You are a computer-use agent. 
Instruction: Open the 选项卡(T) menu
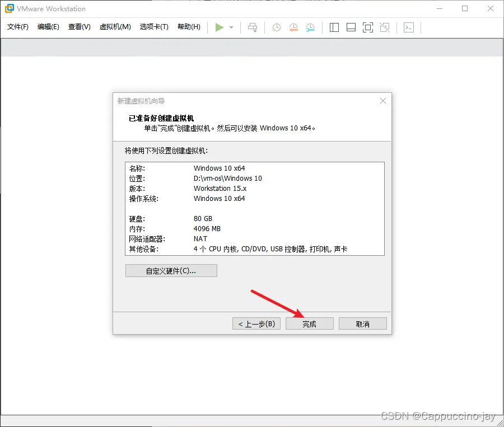154,27
